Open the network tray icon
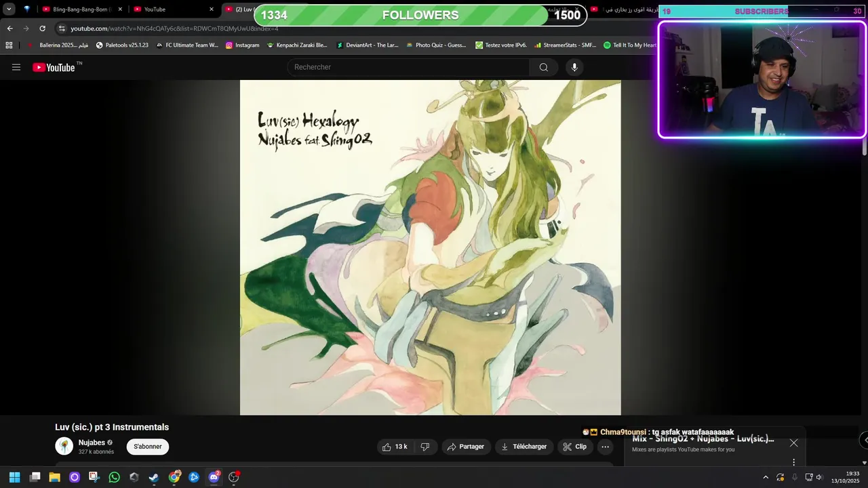868x488 pixels. 809,477
